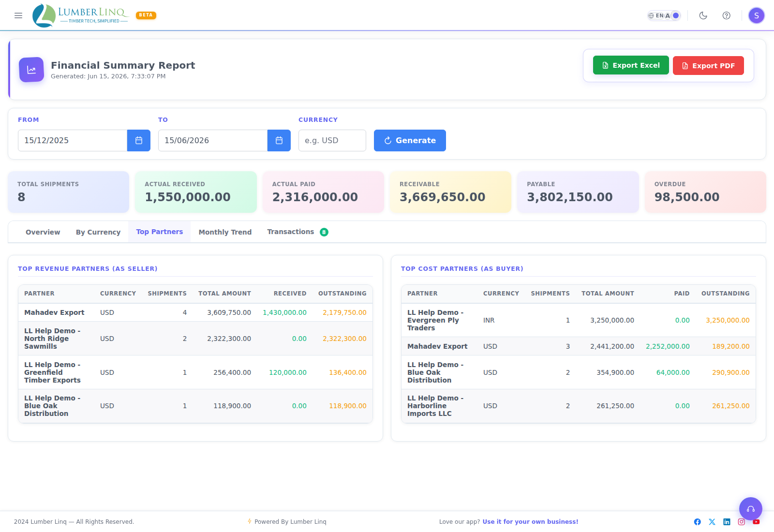Click the Overdue summary card
This screenshot has width=774, height=532.
click(705, 192)
